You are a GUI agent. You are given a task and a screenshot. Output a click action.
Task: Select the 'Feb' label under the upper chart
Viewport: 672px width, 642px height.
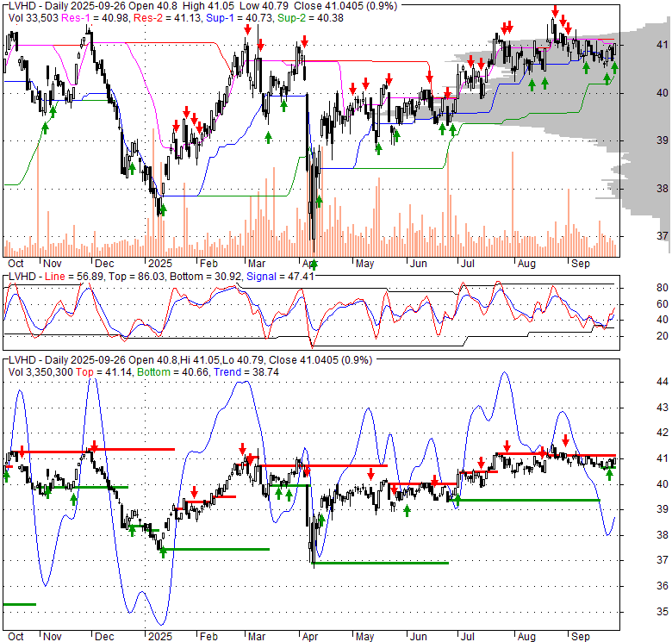click(x=208, y=263)
